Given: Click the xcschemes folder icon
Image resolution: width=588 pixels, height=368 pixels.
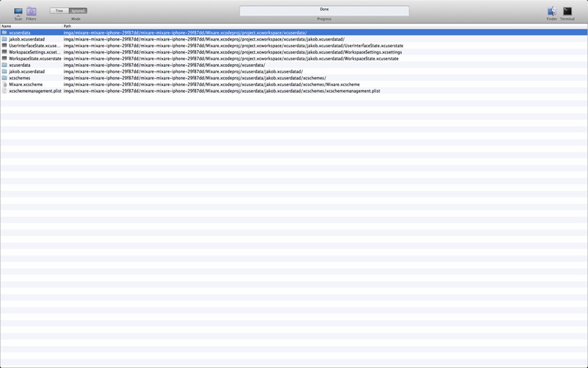Looking at the screenshot, I should click(x=4, y=78).
